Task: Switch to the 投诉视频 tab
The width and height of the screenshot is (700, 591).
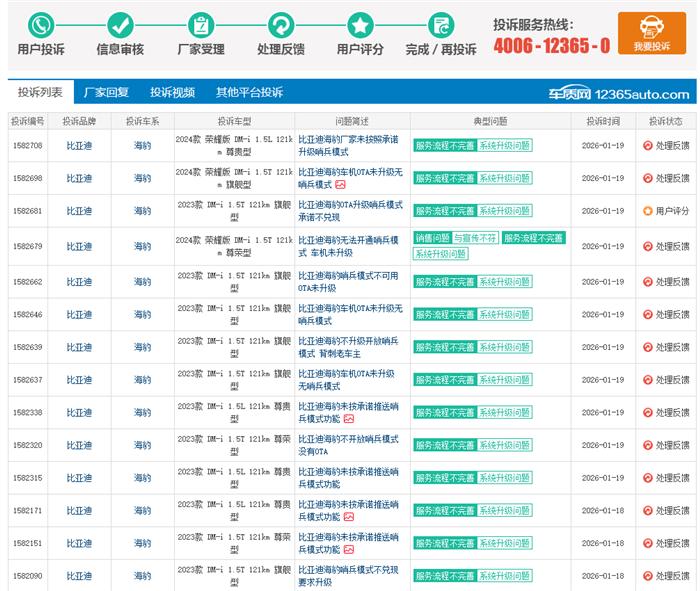Action: (x=172, y=92)
